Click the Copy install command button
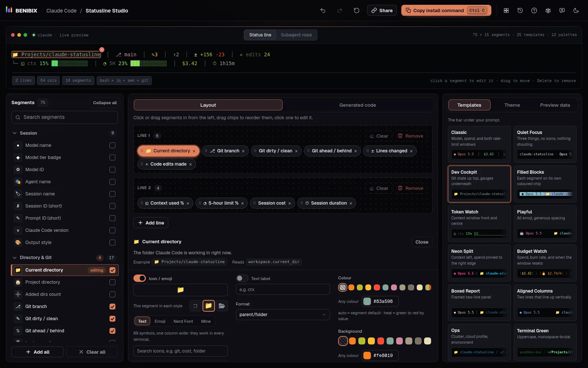Image resolution: width=588 pixels, height=368 pixels. (447, 10)
